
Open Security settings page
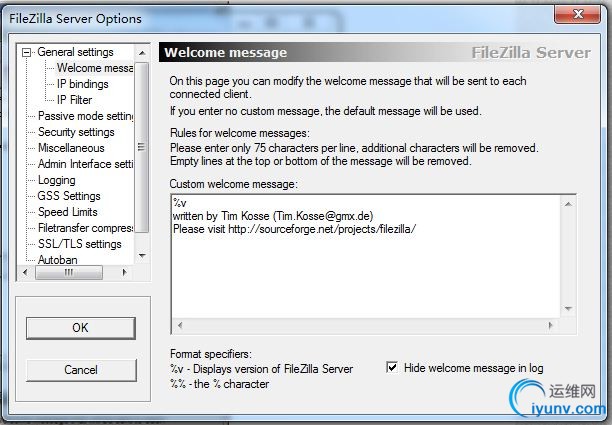coord(76,132)
